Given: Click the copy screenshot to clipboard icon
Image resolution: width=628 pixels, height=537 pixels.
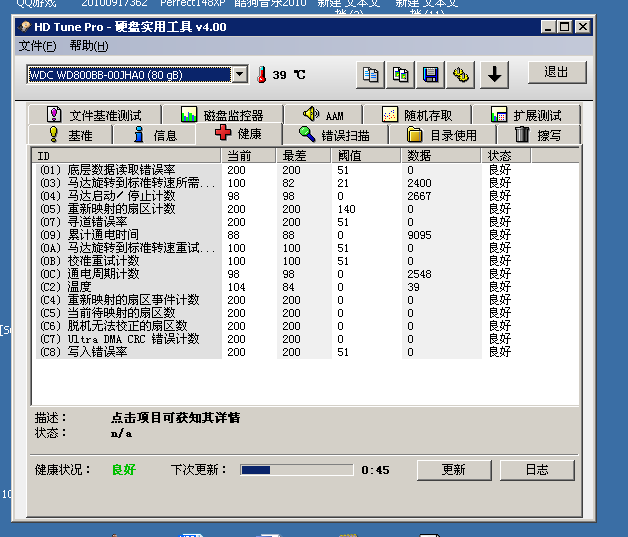Looking at the screenshot, I should [401, 75].
